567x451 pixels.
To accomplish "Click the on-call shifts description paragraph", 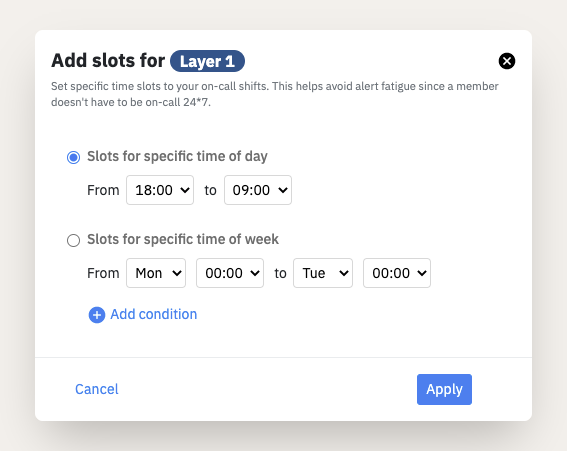I will pos(275,94).
